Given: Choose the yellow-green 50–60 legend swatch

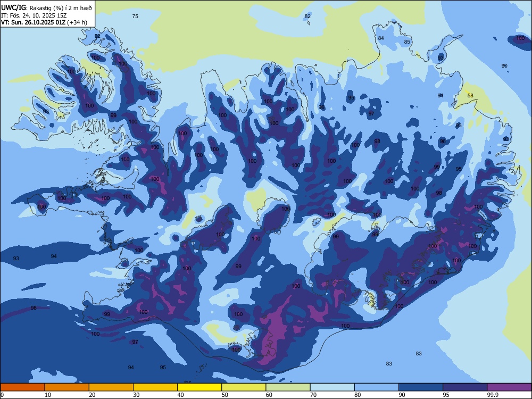Looking at the screenshot, I should (x=244, y=387).
